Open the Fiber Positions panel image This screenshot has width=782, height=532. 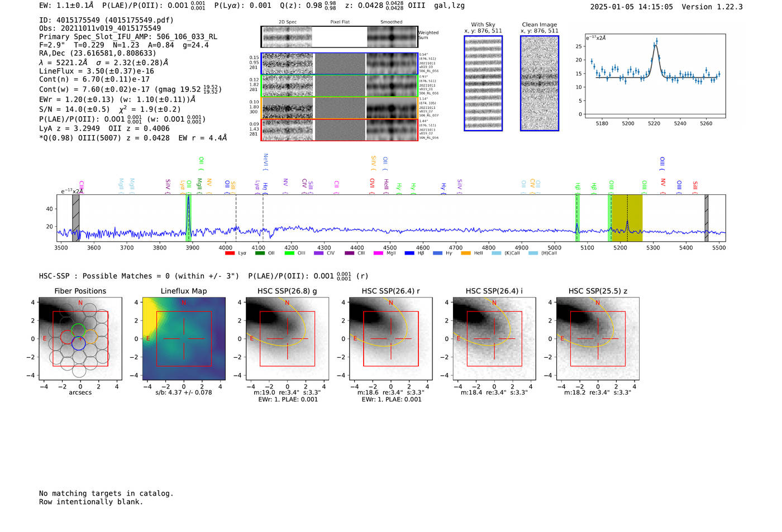80,339
